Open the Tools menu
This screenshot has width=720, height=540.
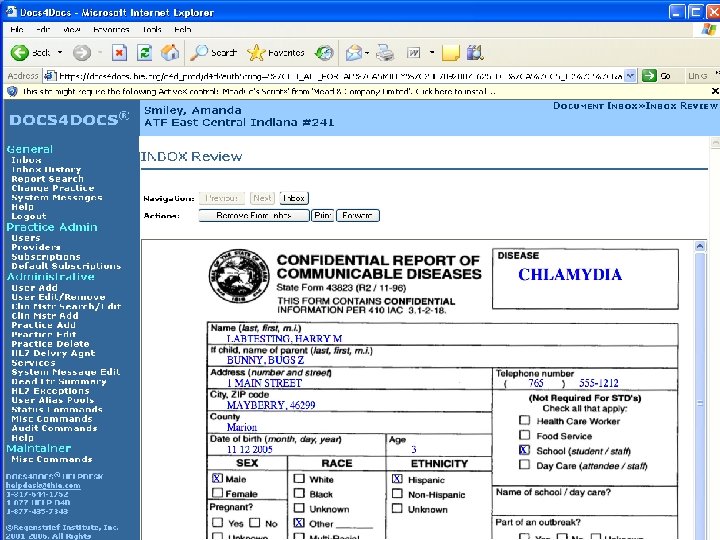tap(152, 29)
